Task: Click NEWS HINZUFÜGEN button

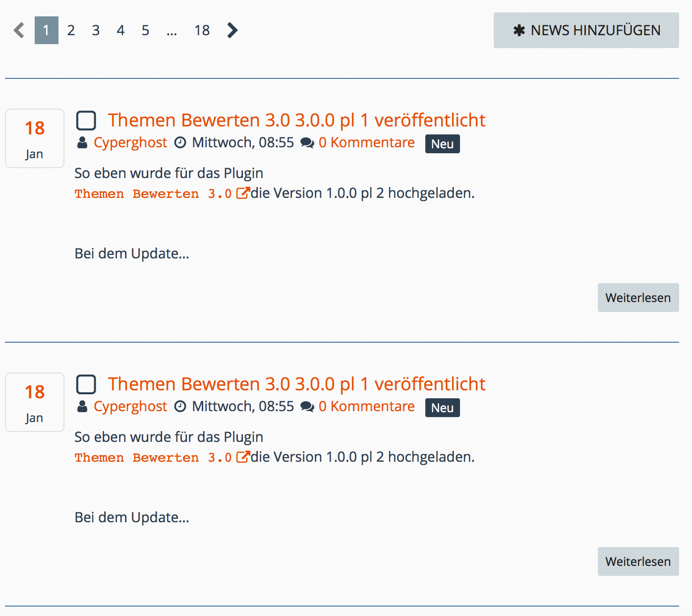Action: coord(586,30)
